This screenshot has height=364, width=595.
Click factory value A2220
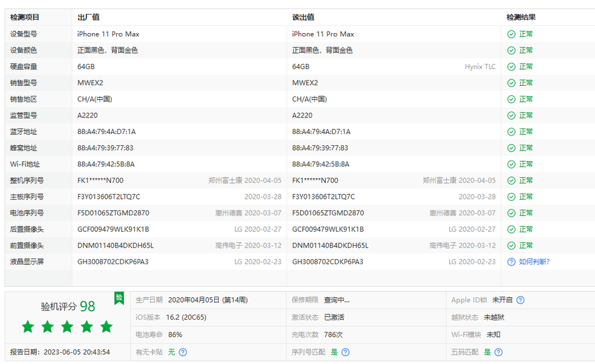[87, 116]
